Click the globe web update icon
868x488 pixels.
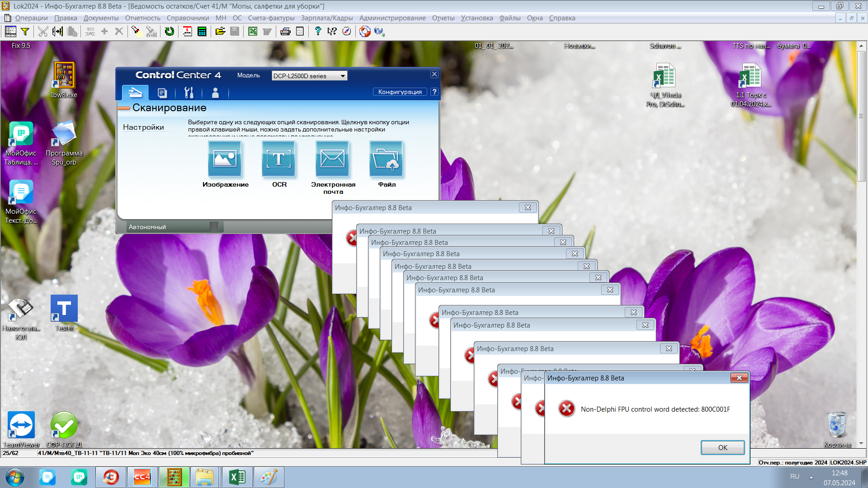[379, 31]
